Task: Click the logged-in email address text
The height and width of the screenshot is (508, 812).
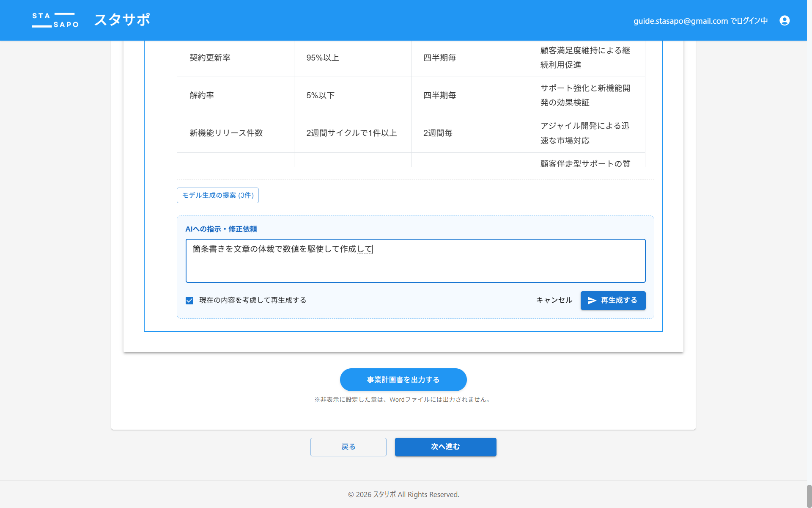Action: click(x=680, y=21)
